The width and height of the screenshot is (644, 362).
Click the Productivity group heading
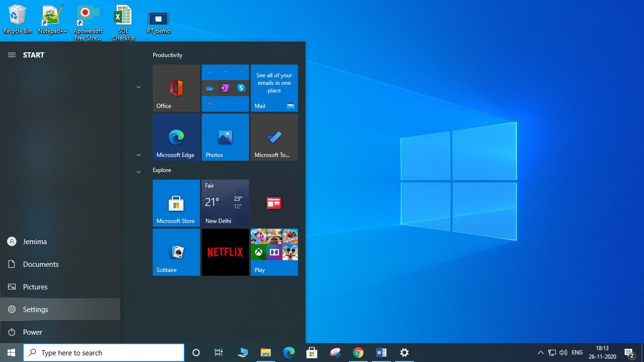click(167, 55)
